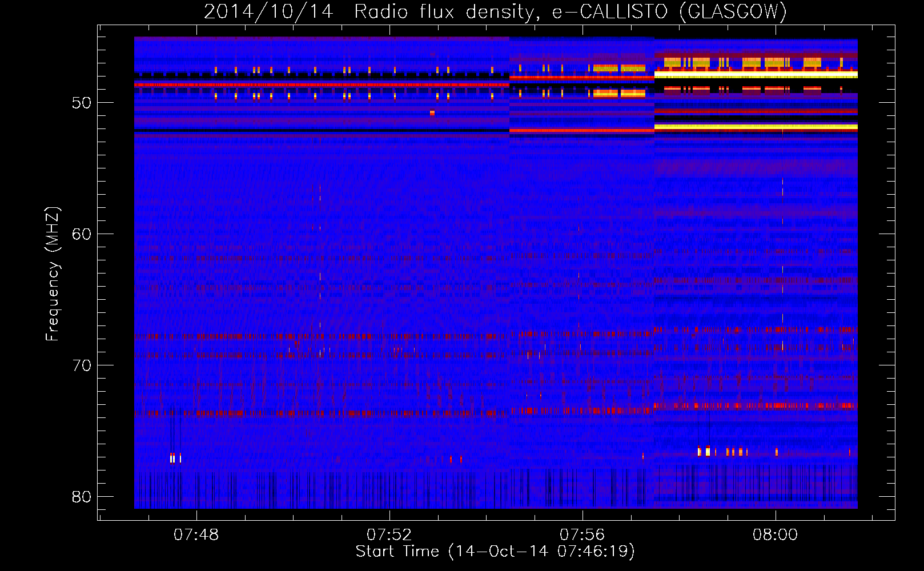The height and width of the screenshot is (571, 924).
Task: Click the 07:52 time tick label
Action: tap(389, 535)
